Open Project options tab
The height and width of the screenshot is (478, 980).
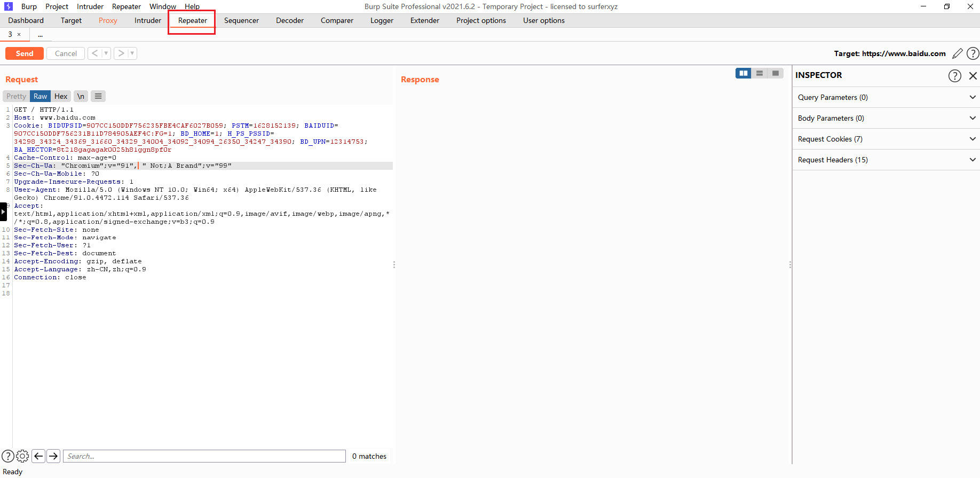click(x=481, y=20)
